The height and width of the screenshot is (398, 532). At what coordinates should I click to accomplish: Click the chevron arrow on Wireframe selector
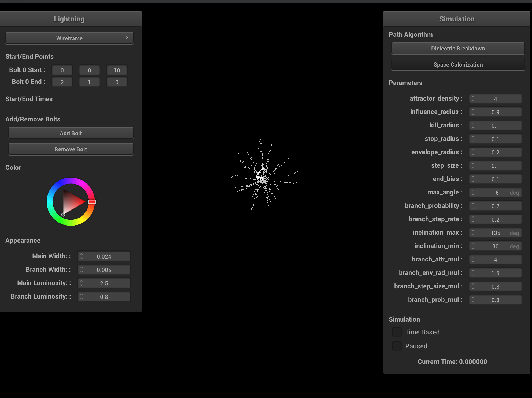(x=127, y=38)
